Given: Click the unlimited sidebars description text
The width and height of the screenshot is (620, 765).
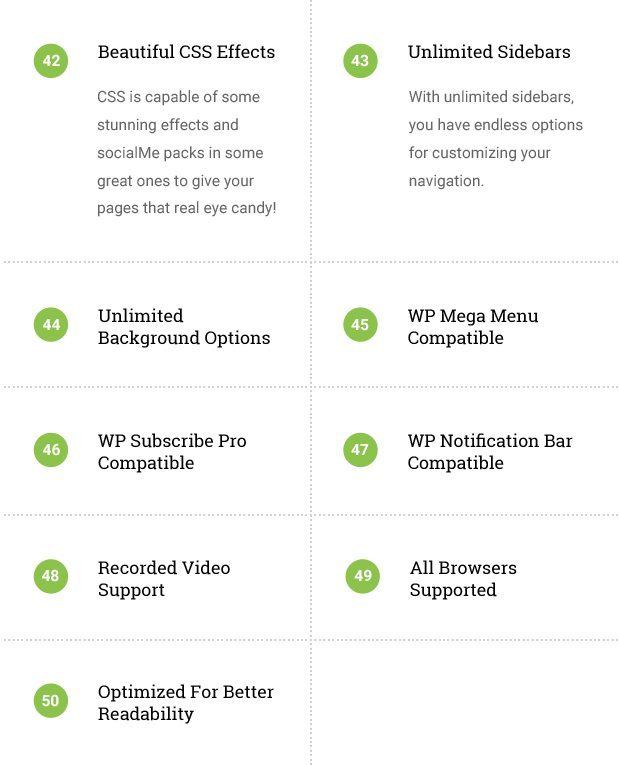Looking at the screenshot, I should [x=496, y=139].
